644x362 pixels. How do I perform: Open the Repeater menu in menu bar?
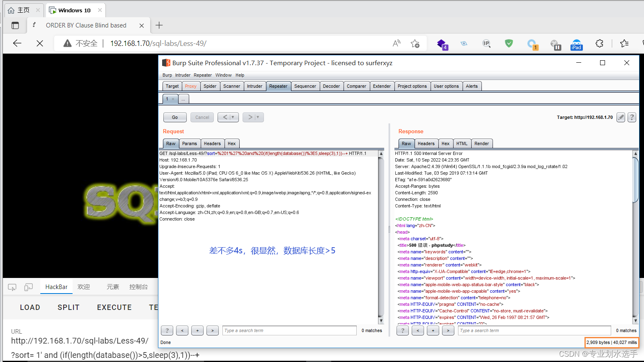tap(203, 75)
